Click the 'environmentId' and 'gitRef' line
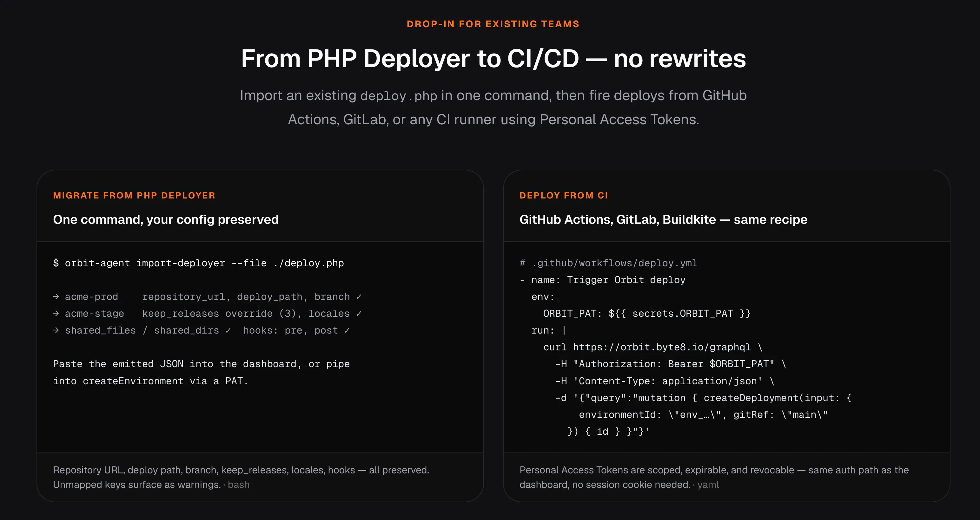Viewport: 980px width, 520px height. click(703, 415)
